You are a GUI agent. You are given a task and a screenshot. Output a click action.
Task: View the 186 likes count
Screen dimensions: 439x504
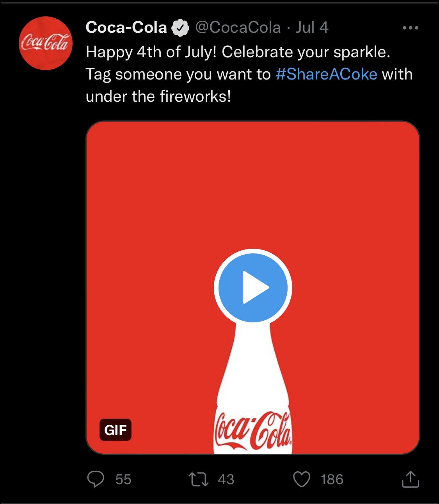click(x=332, y=479)
